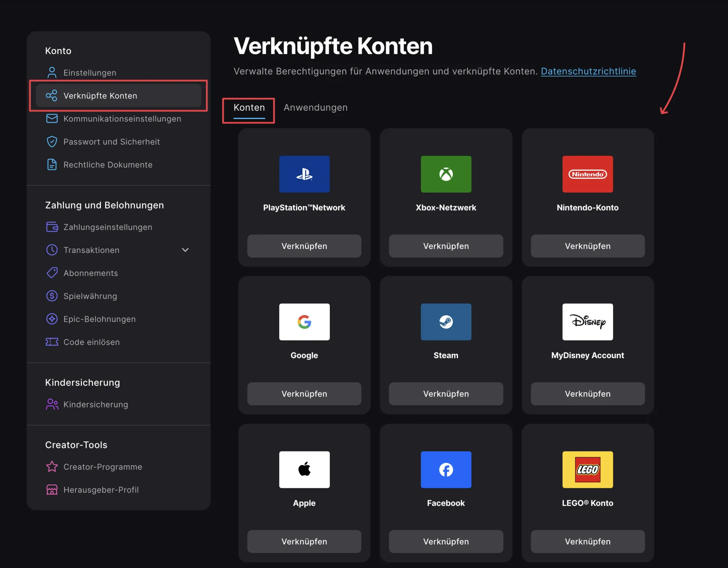Switch to the Konten tab

point(249,108)
